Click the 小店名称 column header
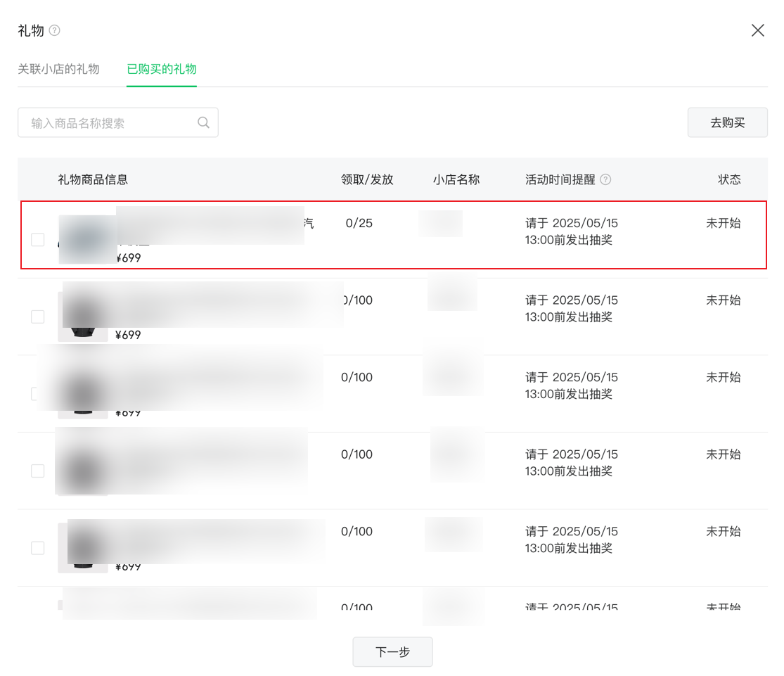Image resolution: width=784 pixels, height=676 pixels. coord(456,179)
